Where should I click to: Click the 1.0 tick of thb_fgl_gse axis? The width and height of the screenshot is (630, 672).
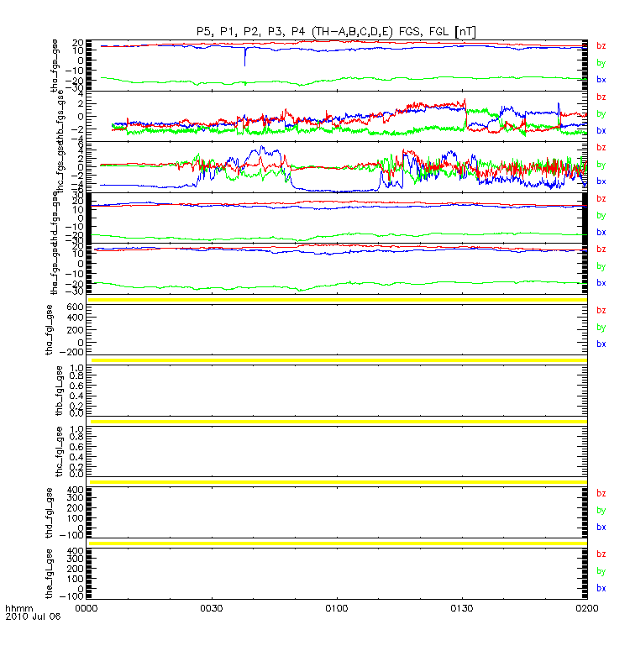[x=76, y=368]
